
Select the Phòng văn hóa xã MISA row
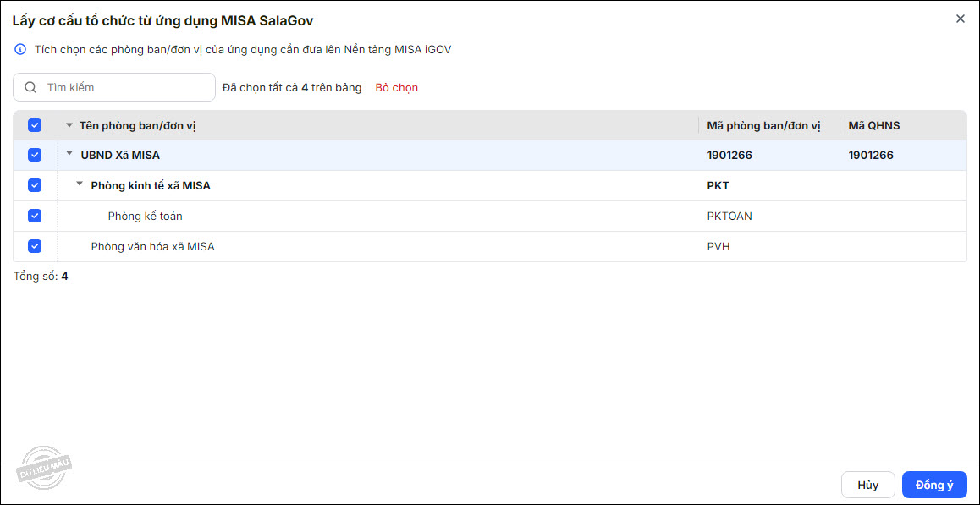pyautogui.click(x=152, y=246)
